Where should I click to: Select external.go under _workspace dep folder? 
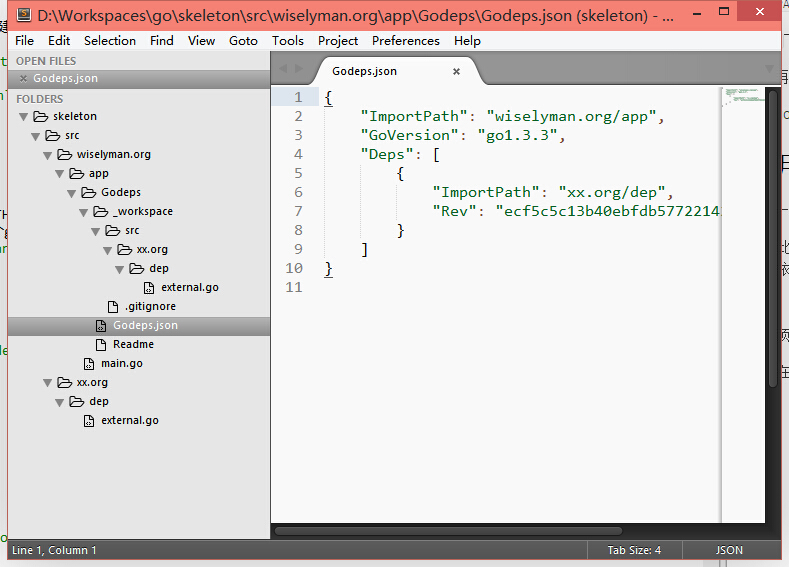(x=190, y=287)
